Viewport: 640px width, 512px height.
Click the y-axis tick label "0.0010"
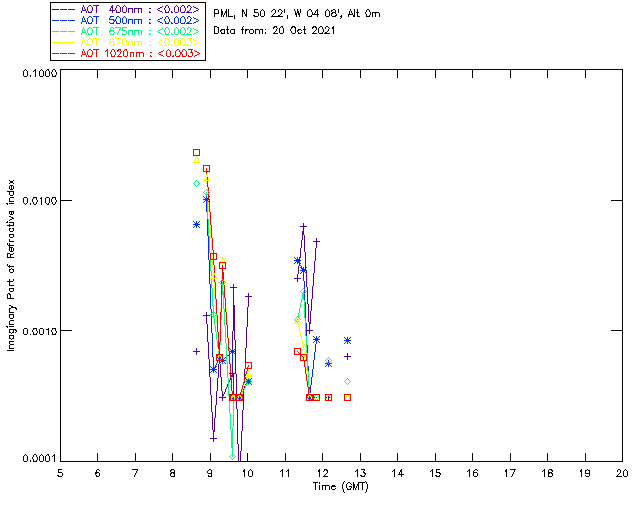coord(40,330)
